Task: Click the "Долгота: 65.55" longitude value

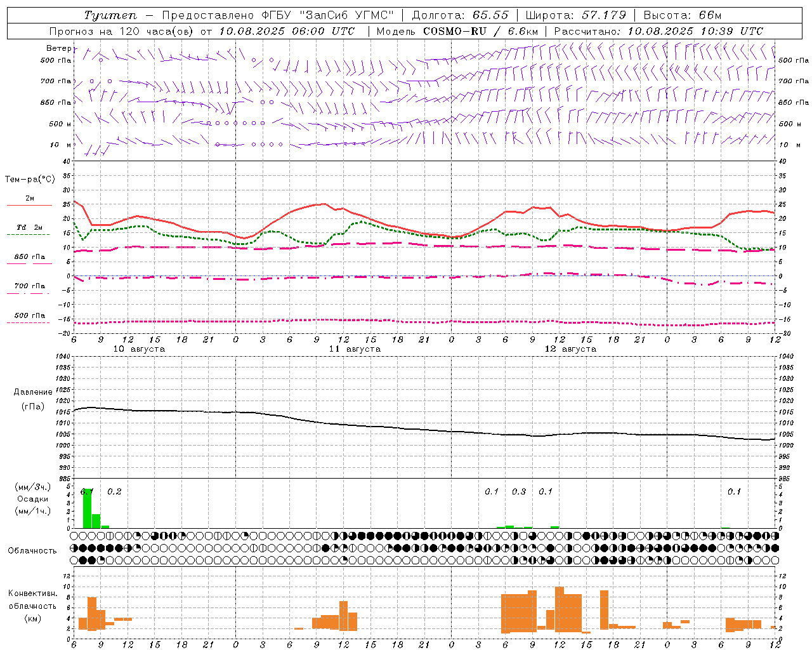Action: 461,15
